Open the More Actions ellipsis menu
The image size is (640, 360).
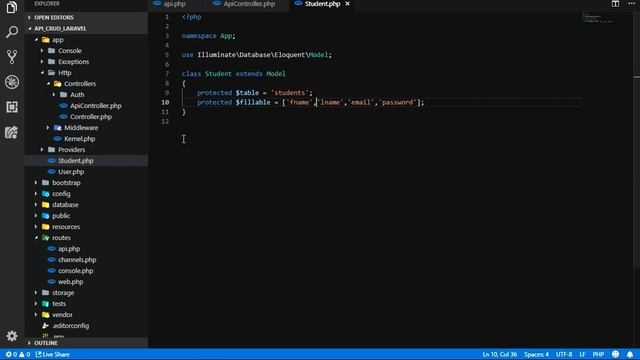[631, 4]
